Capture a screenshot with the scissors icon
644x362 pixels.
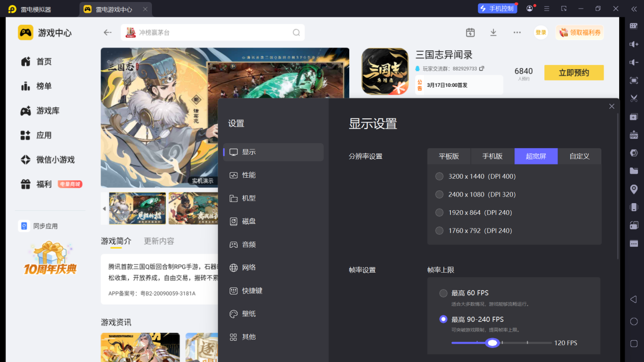tap(633, 98)
